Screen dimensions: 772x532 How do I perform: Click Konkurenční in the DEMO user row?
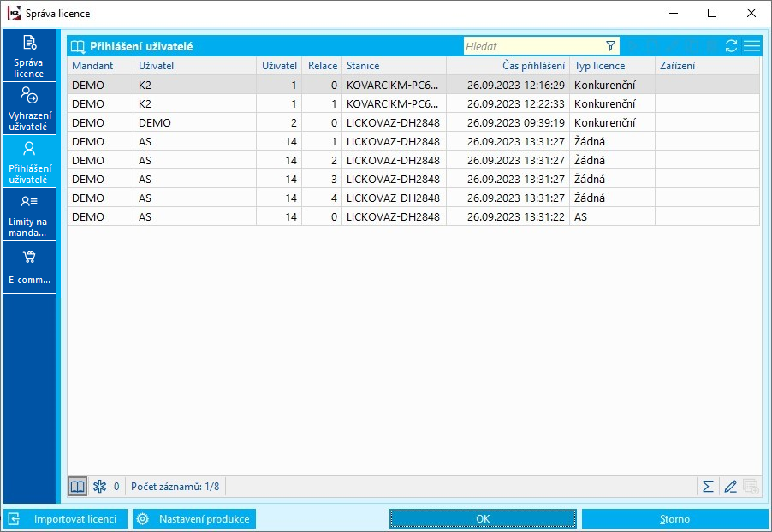tap(613, 122)
